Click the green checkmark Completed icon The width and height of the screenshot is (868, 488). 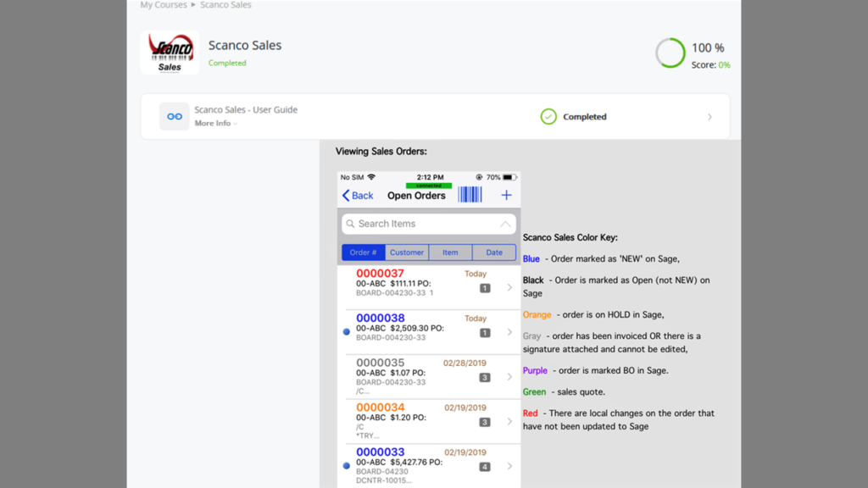pos(550,116)
